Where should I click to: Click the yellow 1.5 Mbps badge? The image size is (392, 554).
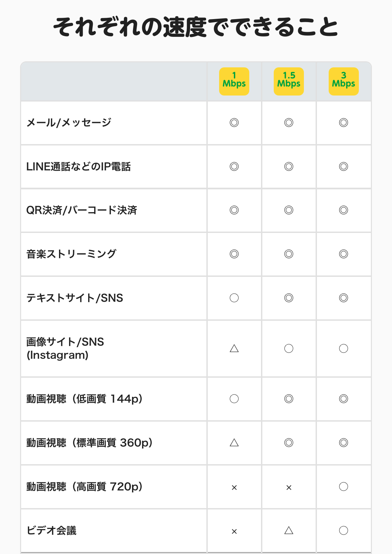(289, 81)
